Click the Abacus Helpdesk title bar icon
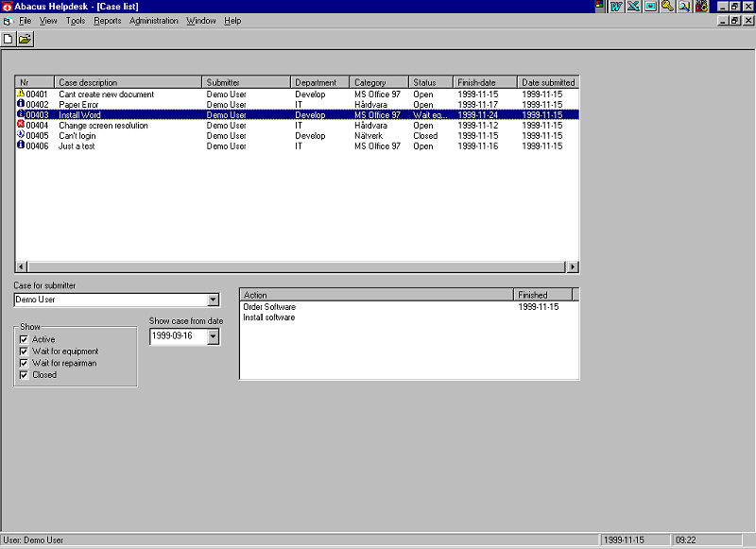Screen dimensions: 756x549 tap(7, 7)
